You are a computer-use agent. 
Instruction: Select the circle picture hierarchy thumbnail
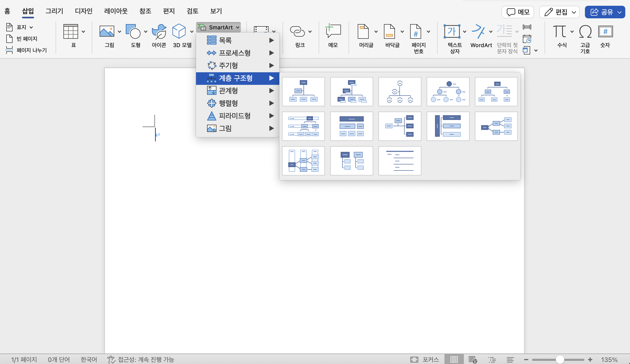pos(448,92)
